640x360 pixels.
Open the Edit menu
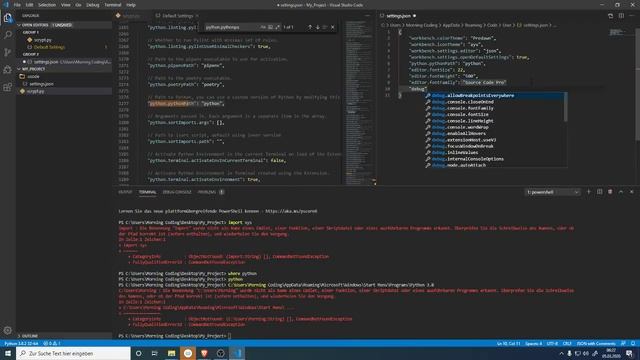[29, 5]
